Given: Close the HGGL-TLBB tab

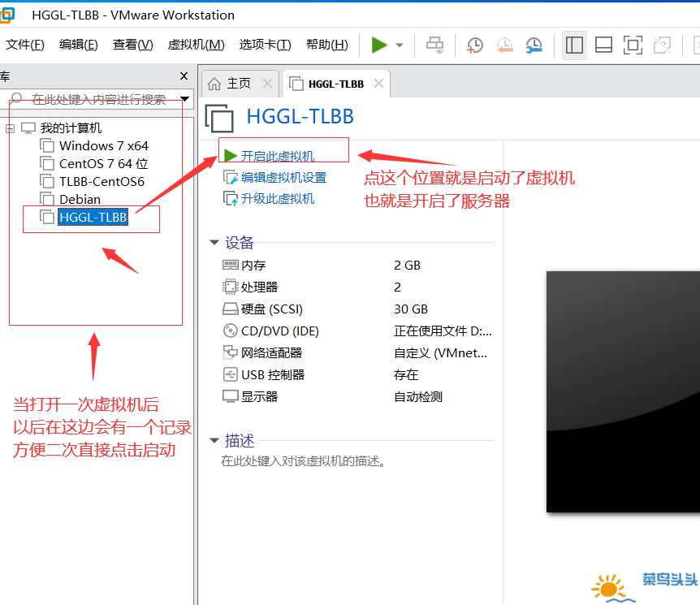Looking at the screenshot, I should coord(378,84).
